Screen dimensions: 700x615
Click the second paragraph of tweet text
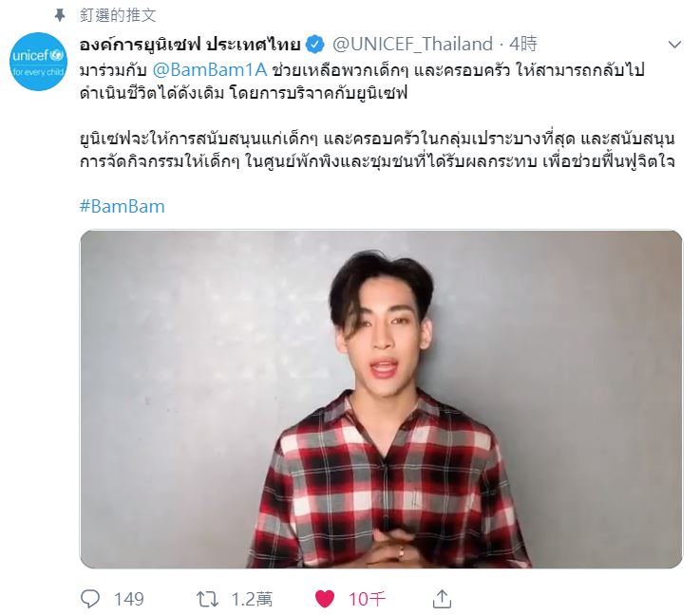click(x=377, y=150)
